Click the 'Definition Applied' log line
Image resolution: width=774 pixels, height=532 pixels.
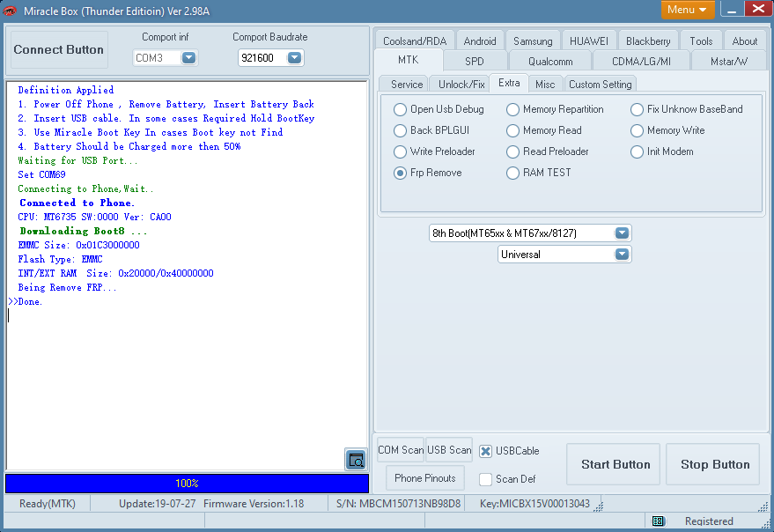click(66, 90)
